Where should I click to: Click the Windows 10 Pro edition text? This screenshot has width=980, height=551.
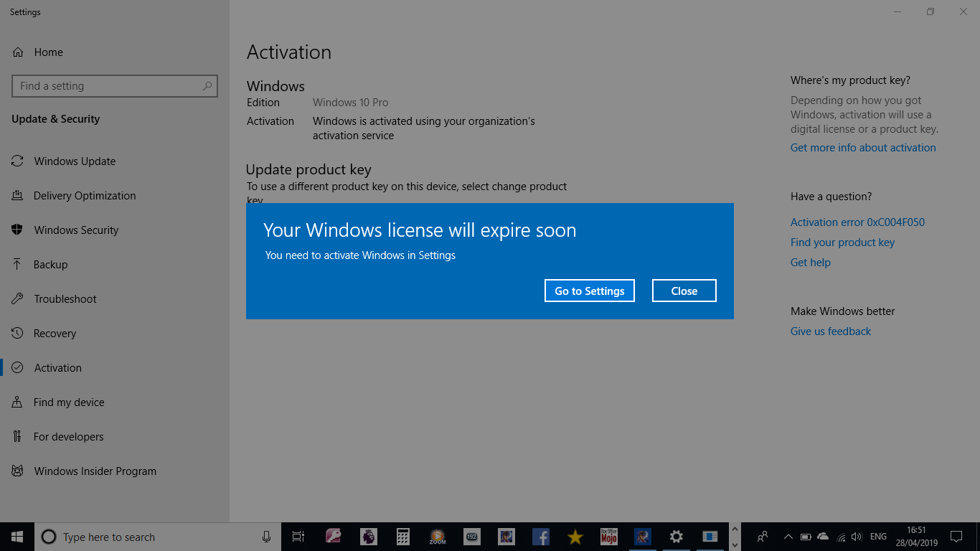tap(351, 103)
